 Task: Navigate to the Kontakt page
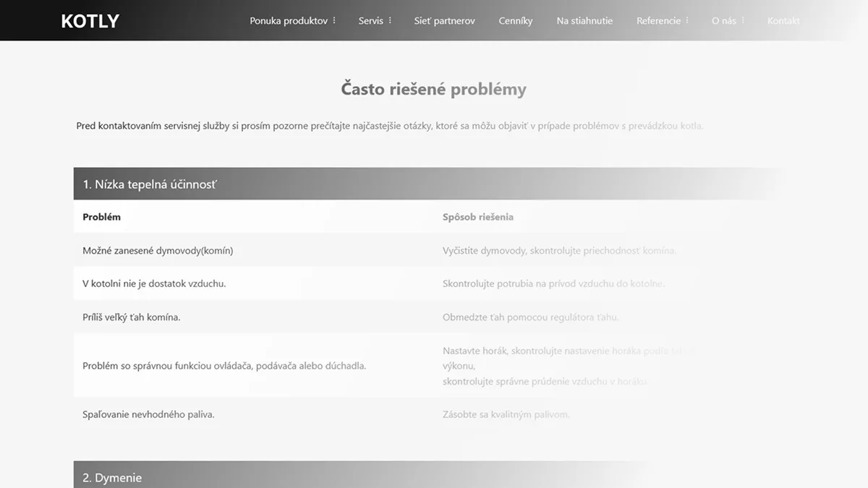click(x=783, y=21)
